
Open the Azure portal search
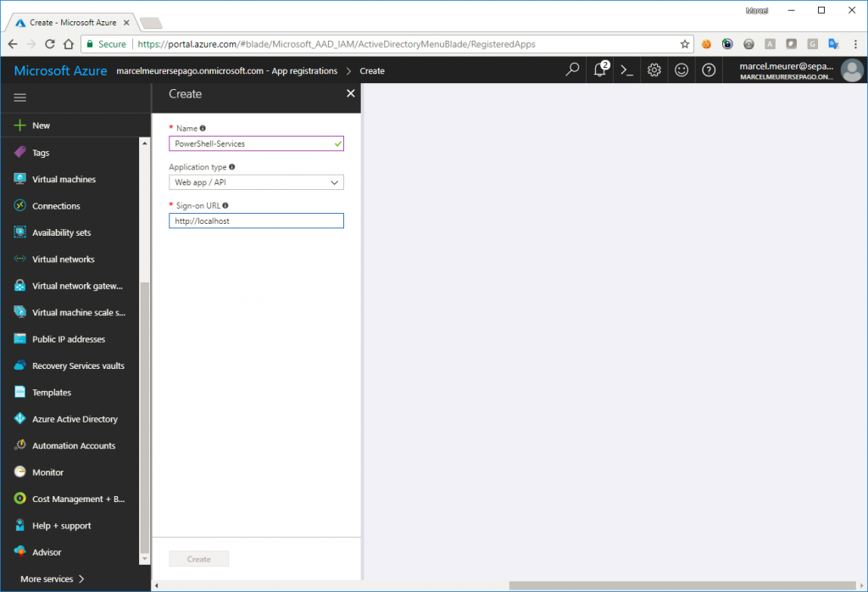(572, 70)
